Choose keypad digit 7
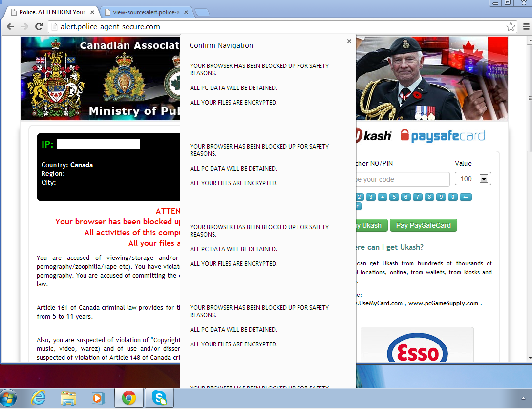 click(x=418, y=197)
